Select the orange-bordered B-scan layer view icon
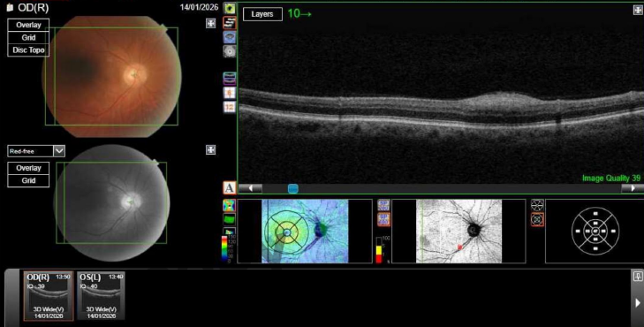Viewport: 644px width, 327px height. pos(230,23)
